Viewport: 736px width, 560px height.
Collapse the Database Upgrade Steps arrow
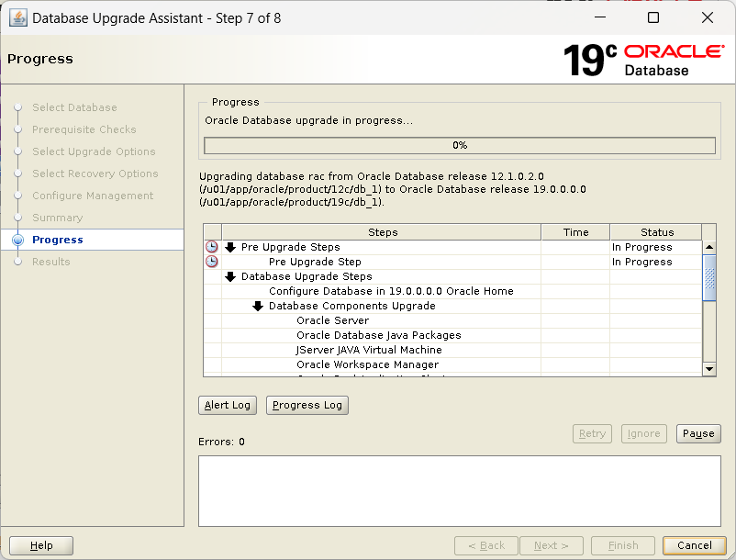[230, 276]
